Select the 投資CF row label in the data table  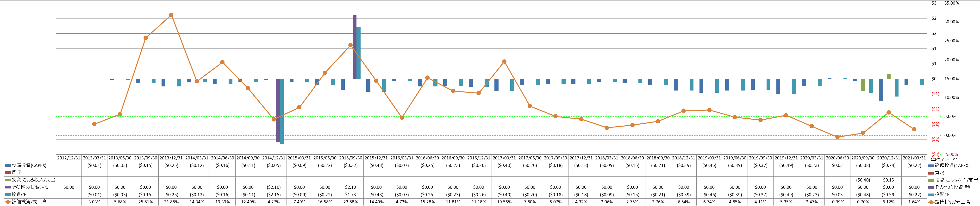click(19, 195)
